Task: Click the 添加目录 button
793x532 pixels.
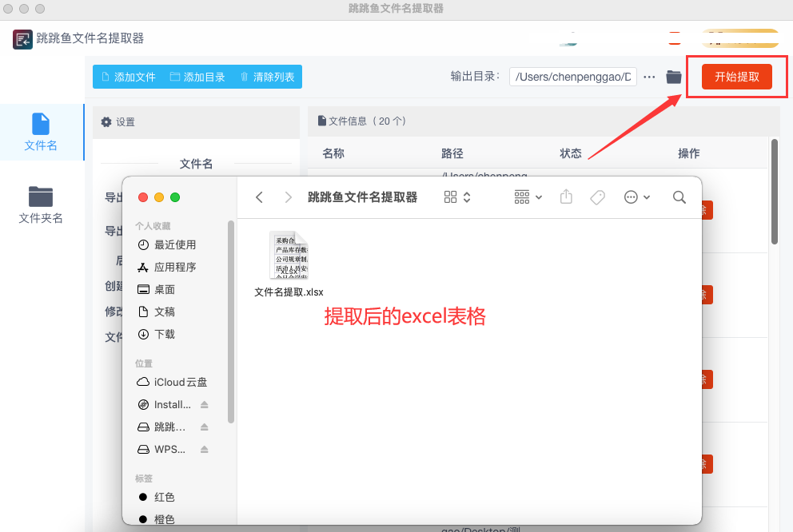Action: point(197,77)
